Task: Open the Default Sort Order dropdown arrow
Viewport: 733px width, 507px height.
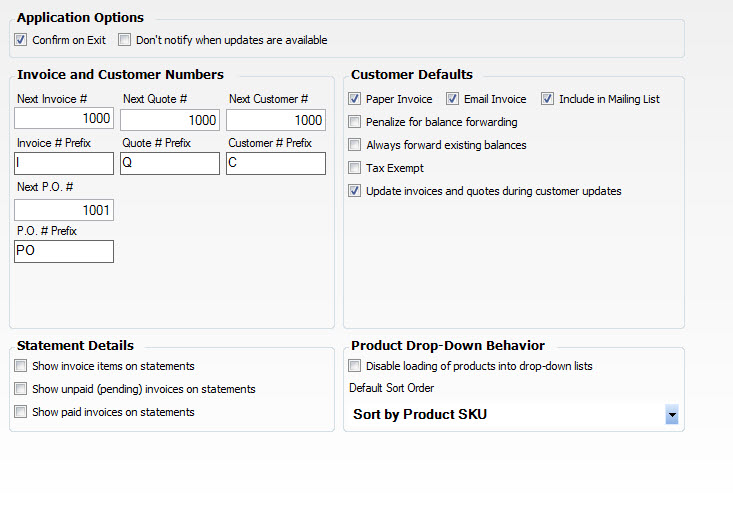Action: click(672, 414)
